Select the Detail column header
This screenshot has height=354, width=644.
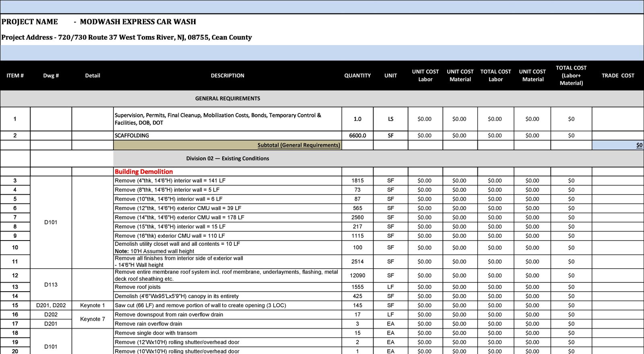[x=93, y=76]
